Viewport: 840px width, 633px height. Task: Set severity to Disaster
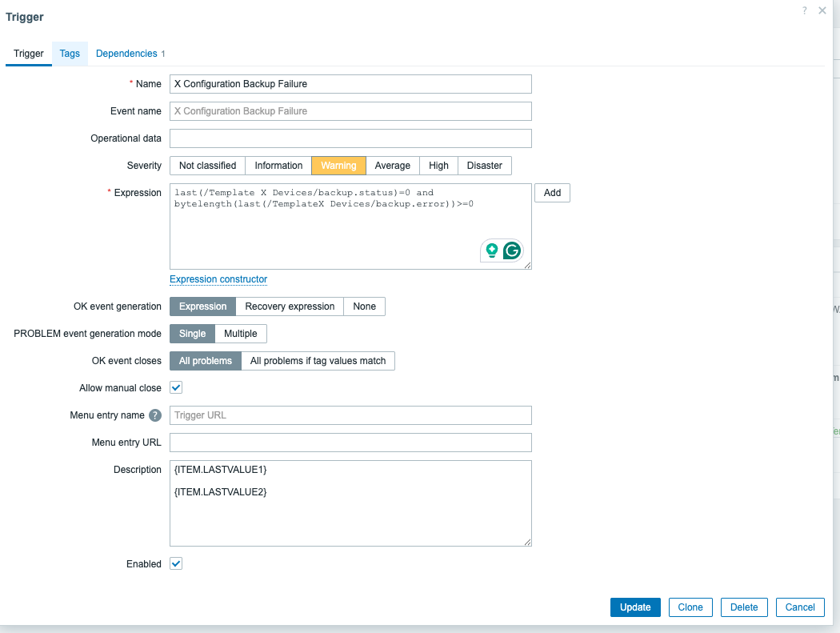coord(485,166)
